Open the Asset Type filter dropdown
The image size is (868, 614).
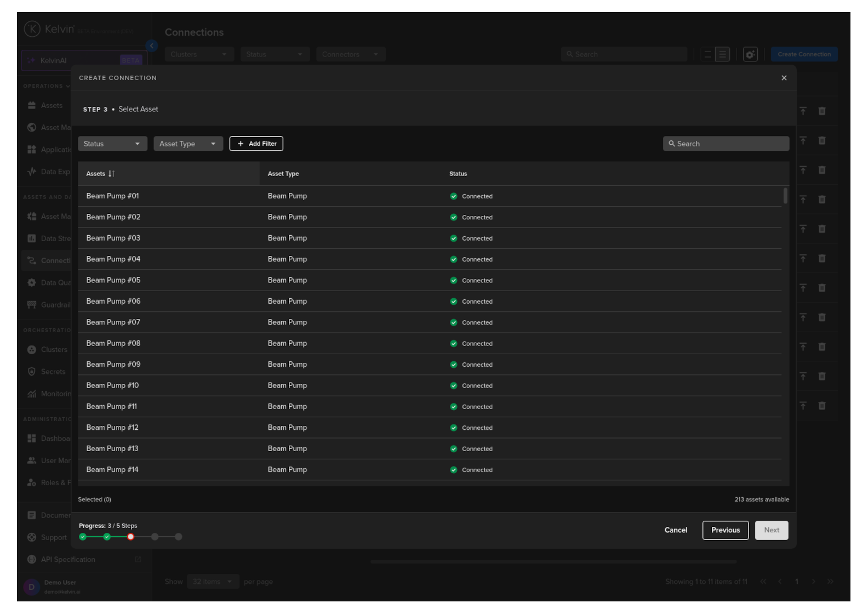188,144
